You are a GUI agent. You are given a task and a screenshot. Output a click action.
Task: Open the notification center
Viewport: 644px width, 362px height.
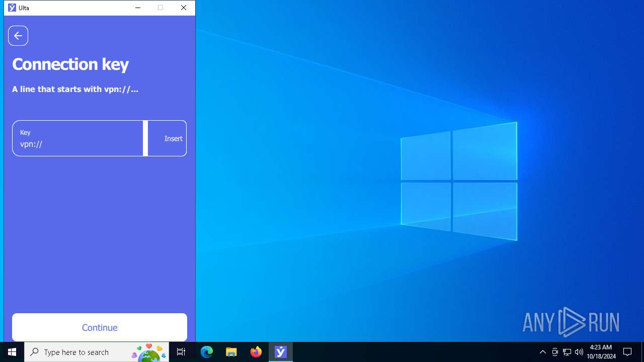click(x=627, y=352)
